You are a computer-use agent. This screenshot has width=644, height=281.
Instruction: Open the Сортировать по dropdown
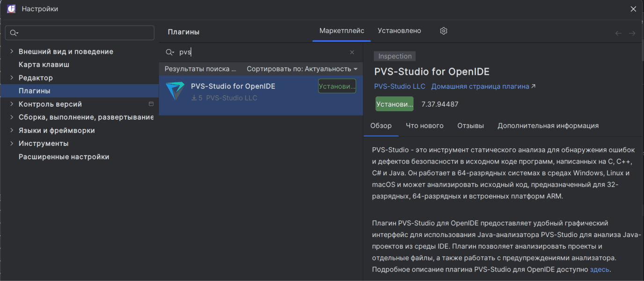(302, 69)
